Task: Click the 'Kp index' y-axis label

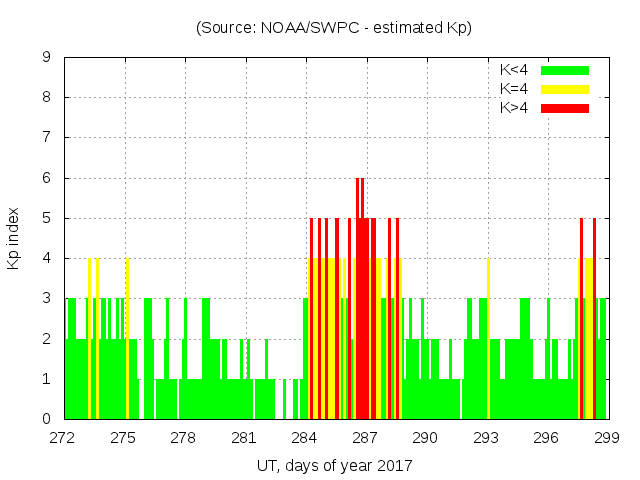Action: click(x=14, y=238)
